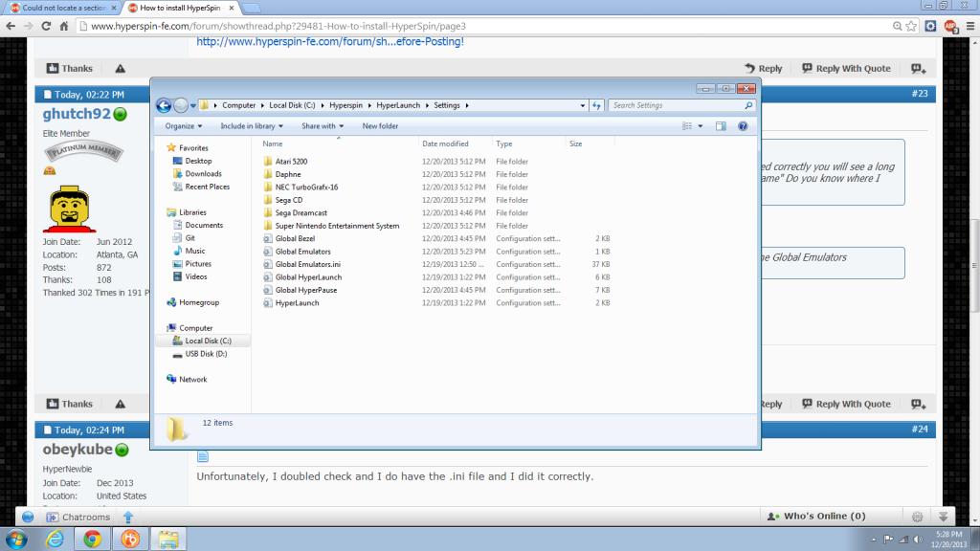Image resolution: width=980 pixels, height=551 pixels.
Task: Click New folder button in Explorer
Action: [x=380, y=126]
